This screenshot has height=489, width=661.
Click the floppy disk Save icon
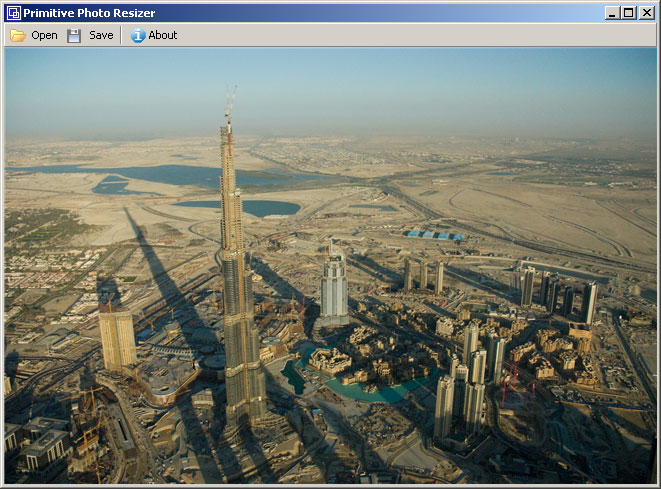74,35
